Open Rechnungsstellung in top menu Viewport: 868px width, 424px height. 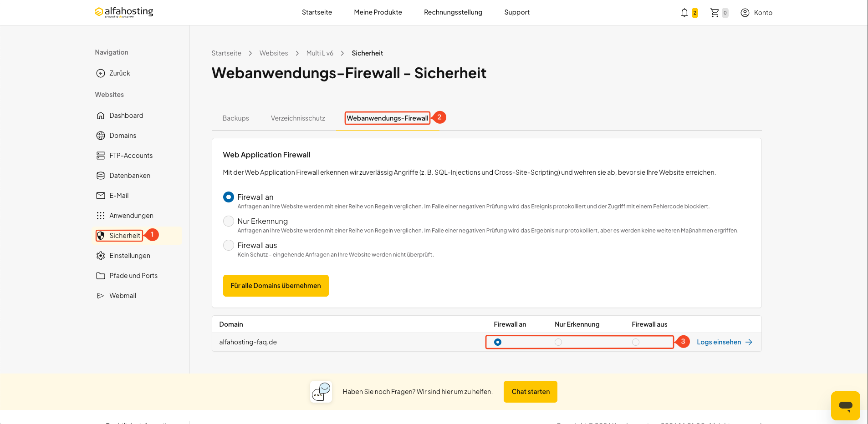(453, 12)
